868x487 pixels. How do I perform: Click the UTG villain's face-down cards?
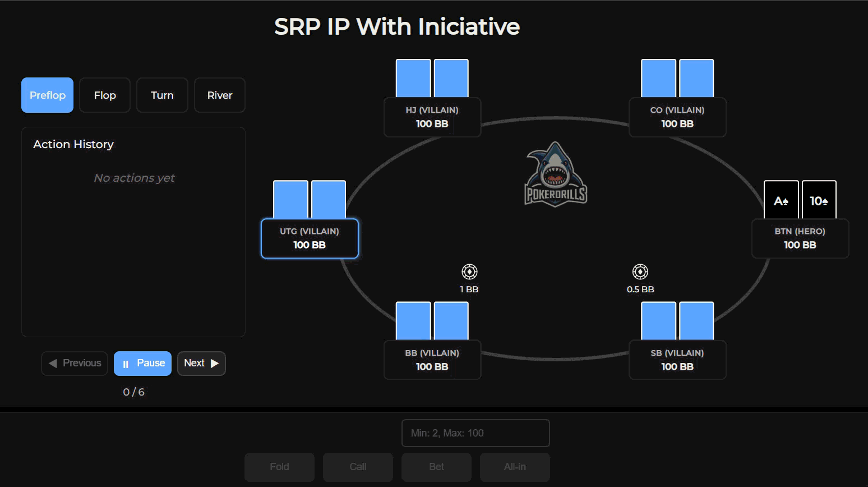309,200
